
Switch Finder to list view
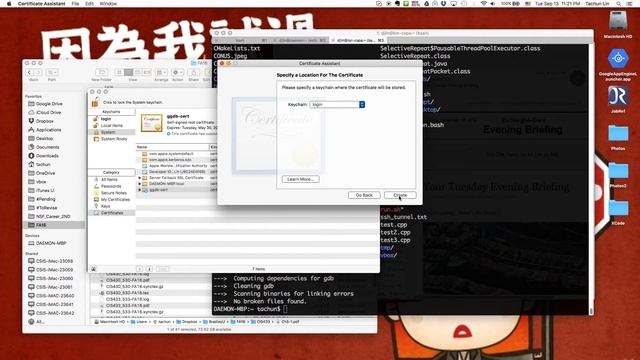(129, 72)
